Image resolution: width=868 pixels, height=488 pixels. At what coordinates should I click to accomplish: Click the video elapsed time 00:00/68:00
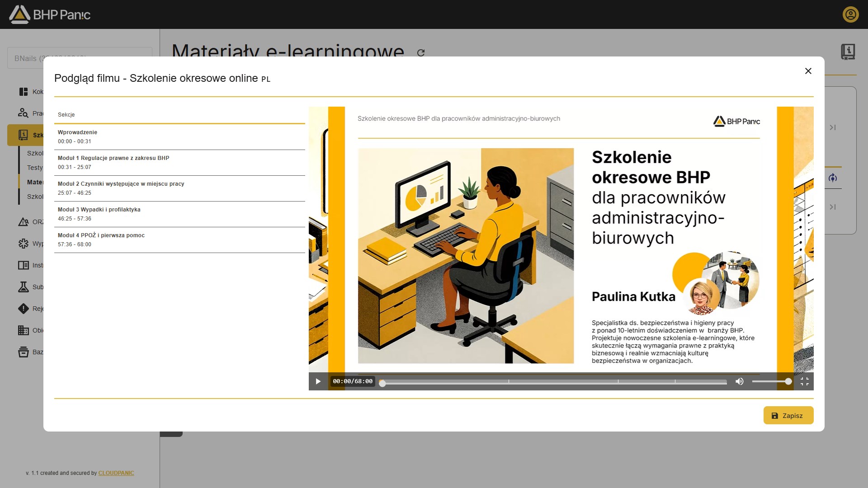(x=353, y=381)
